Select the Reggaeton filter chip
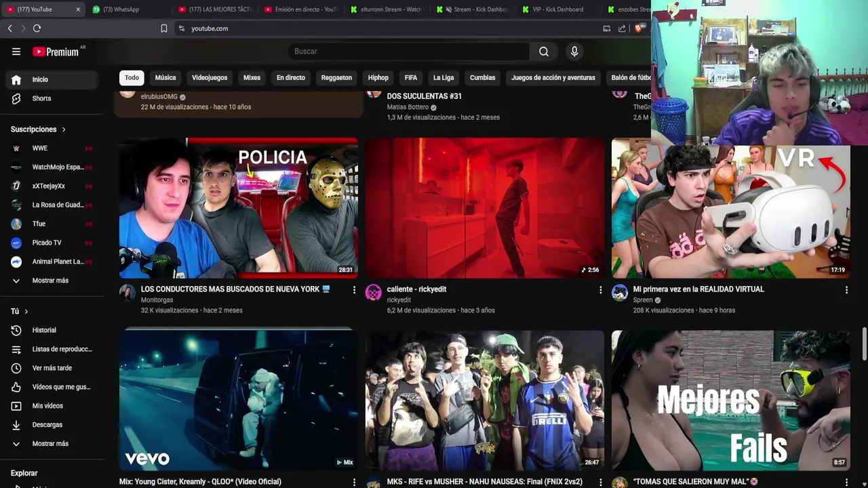The image size is (868, 488). (x=336, y=77)
